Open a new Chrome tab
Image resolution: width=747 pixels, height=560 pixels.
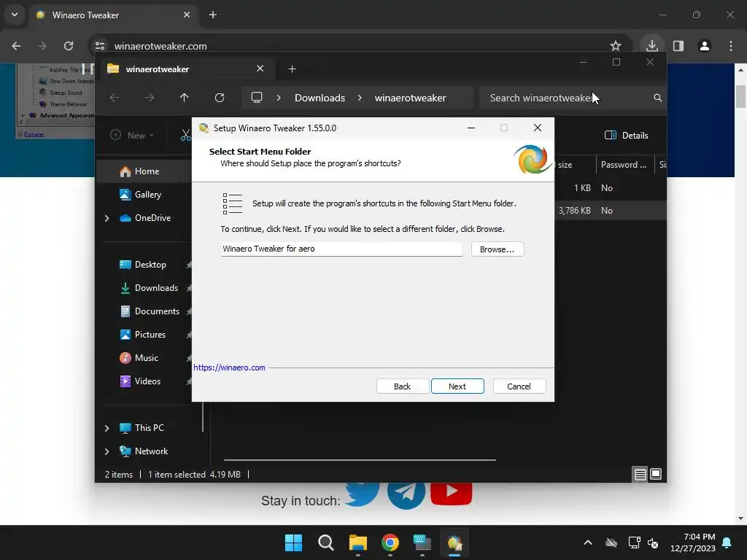point(213,15)
